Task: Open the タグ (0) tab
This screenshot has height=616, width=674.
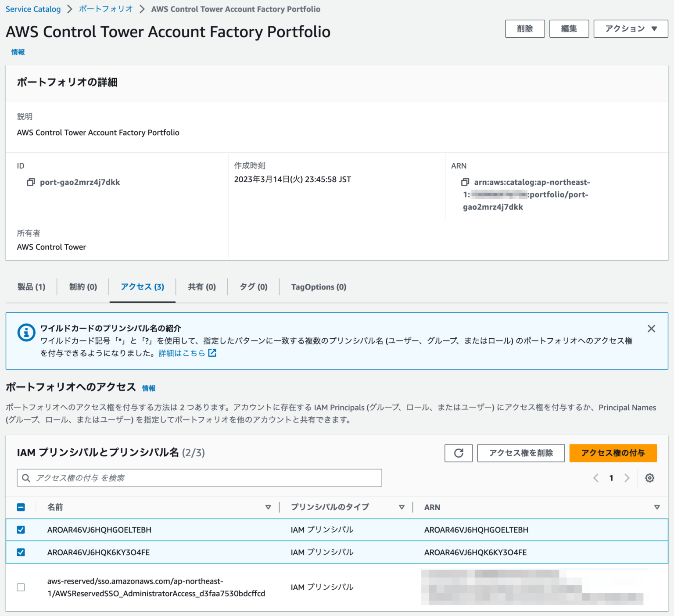Action: (254, 287)
